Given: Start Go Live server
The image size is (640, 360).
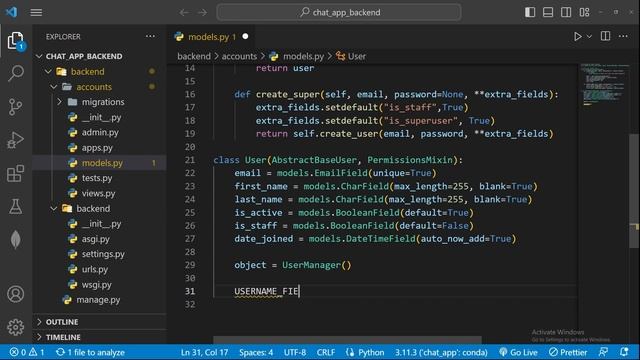Looking at the screenshot, I should (518, 352).
